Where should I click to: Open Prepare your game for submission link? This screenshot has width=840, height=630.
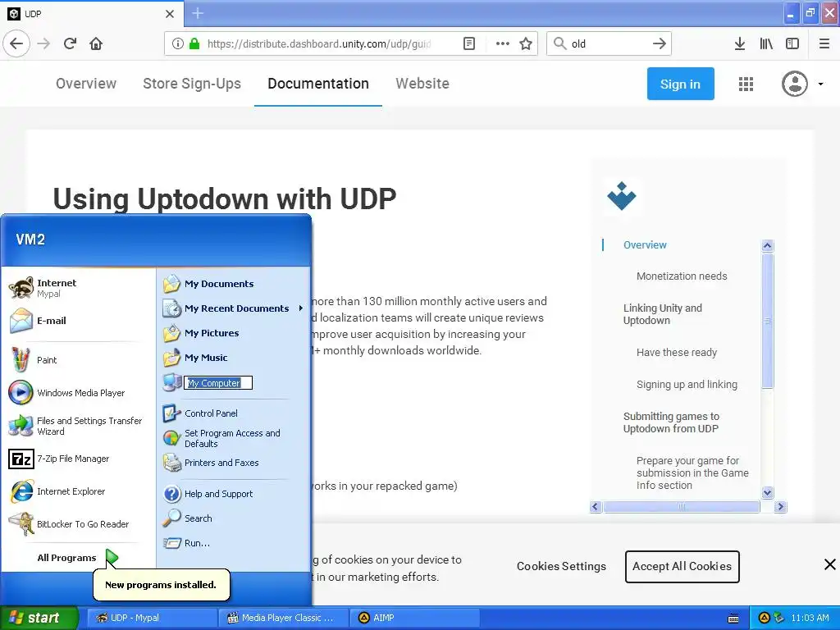tap(692, 472)
